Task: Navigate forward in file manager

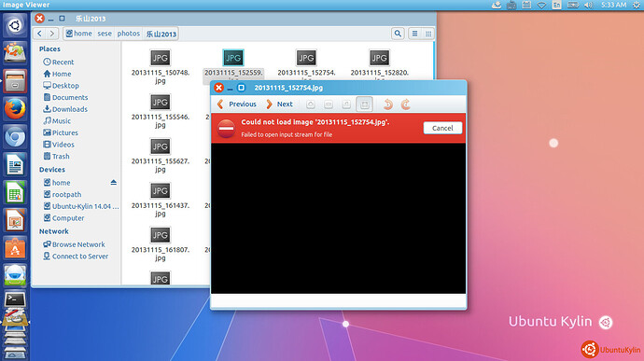Action: pyautogui.click(x=52, y=34)
